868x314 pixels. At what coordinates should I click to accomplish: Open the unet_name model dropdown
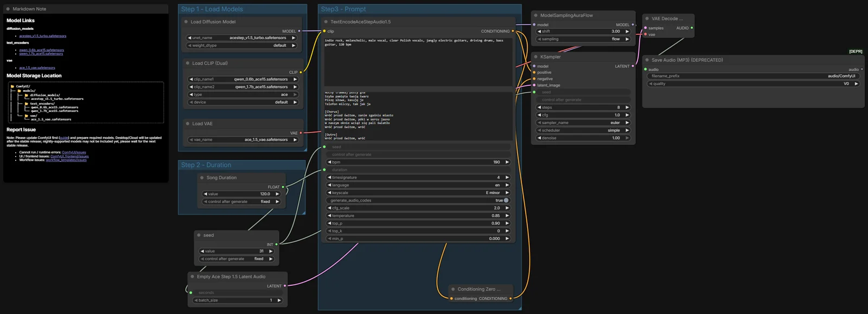(x=242, y=38)
